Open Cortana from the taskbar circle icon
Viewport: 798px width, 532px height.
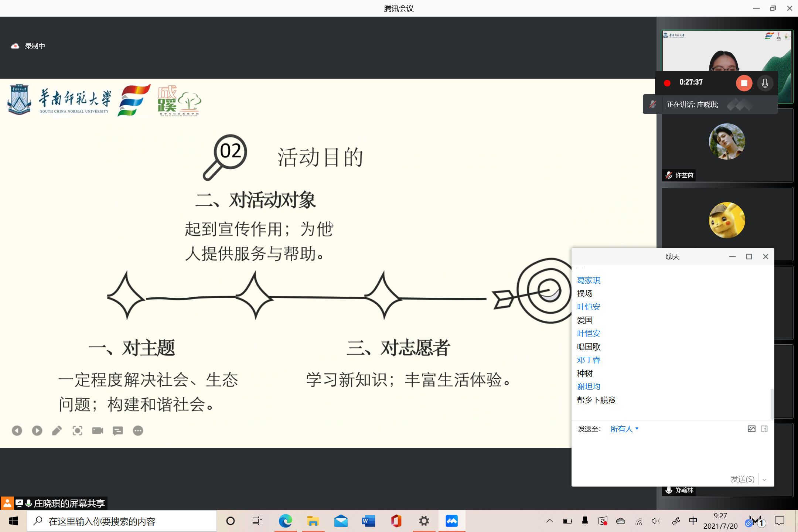(231, 521)
